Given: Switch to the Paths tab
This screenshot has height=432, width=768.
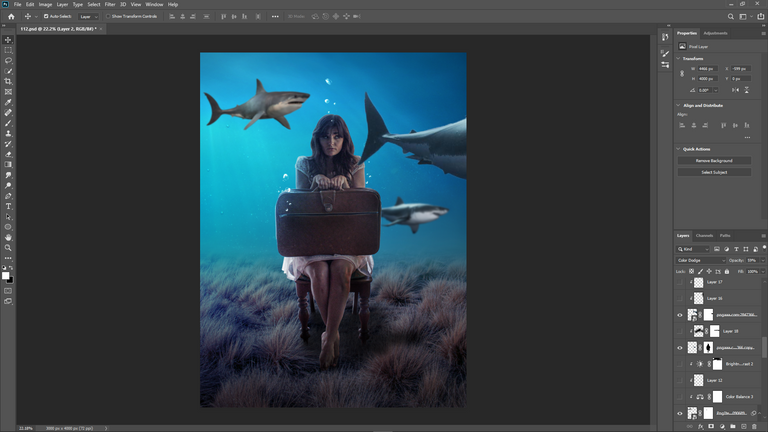Looking at the screenshot, I should click(725, 236).
